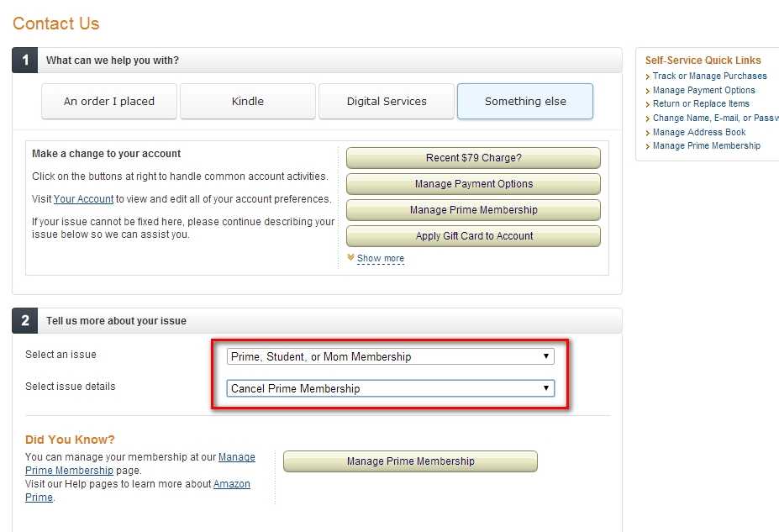Click Manage Prime Membership quick link in sidebar

pos(706,145)
